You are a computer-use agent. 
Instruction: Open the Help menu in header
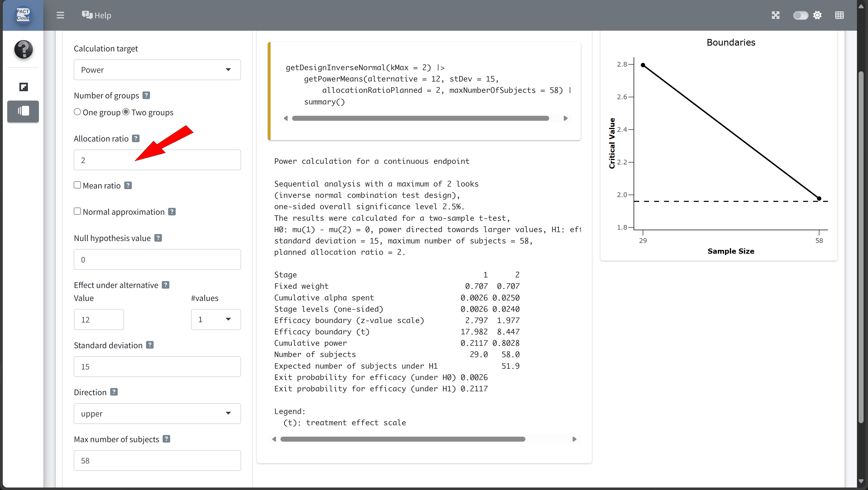(97, 15)
